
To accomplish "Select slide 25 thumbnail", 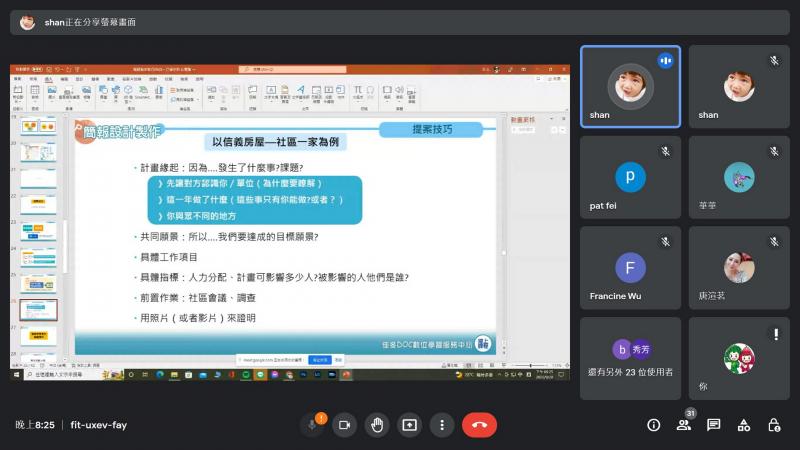I will coord(38,284).
